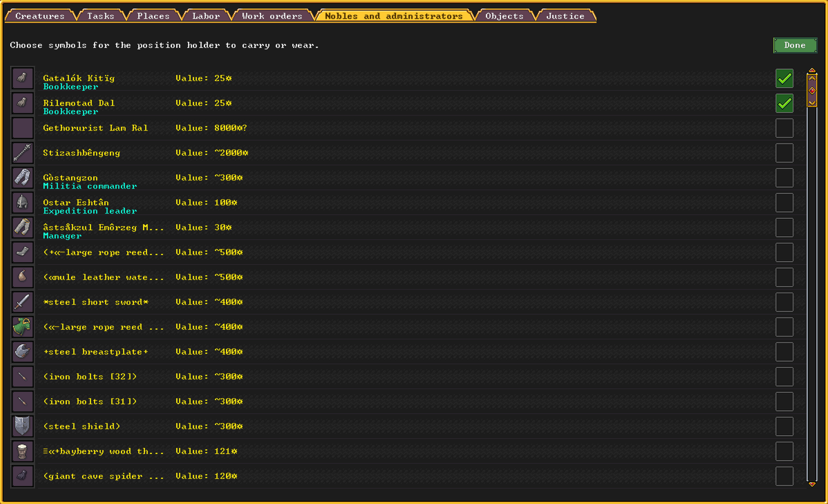Click the iron bolts [31] icon

click(23, 401)
